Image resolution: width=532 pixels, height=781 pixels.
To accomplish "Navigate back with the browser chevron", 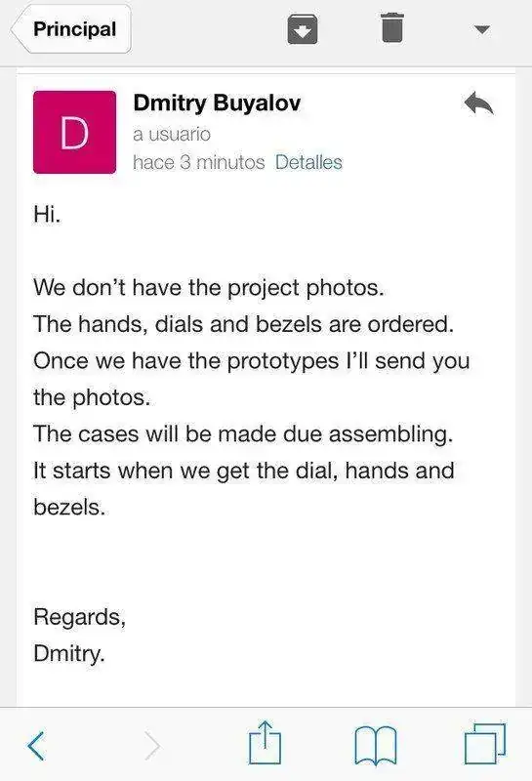I will tap(36, 746).
